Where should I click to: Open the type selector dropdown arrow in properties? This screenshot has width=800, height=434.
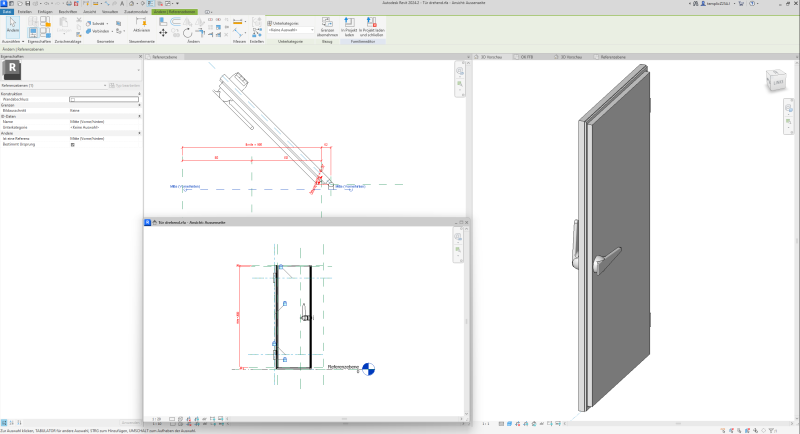click(138, 70)
